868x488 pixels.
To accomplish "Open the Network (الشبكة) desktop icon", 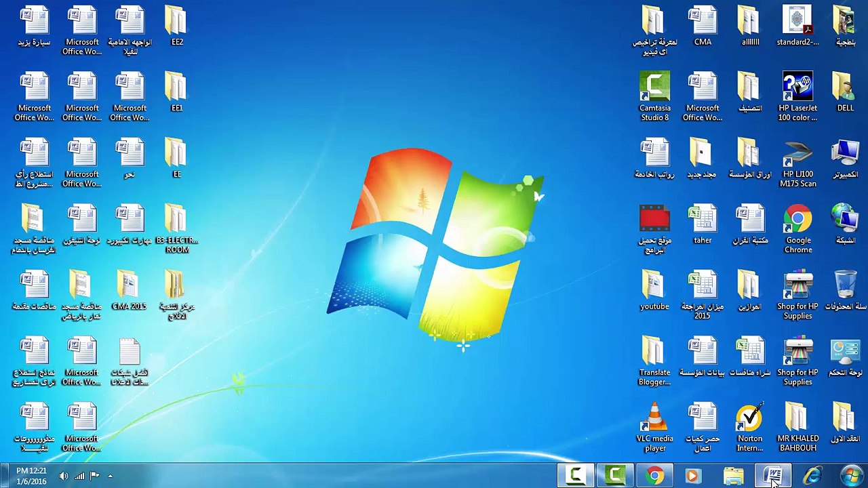I will (x=845, y=224).
